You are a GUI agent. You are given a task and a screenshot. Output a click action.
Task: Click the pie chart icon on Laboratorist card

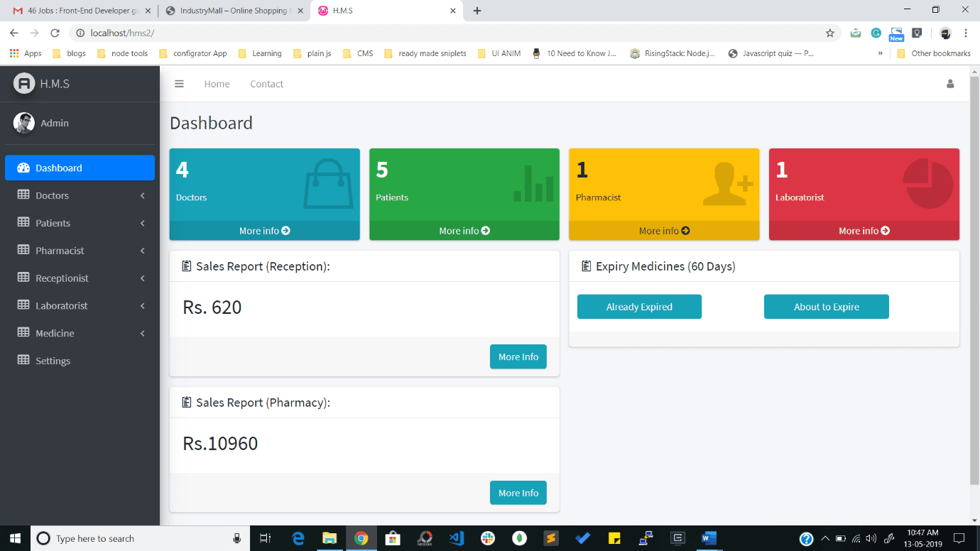927,184
